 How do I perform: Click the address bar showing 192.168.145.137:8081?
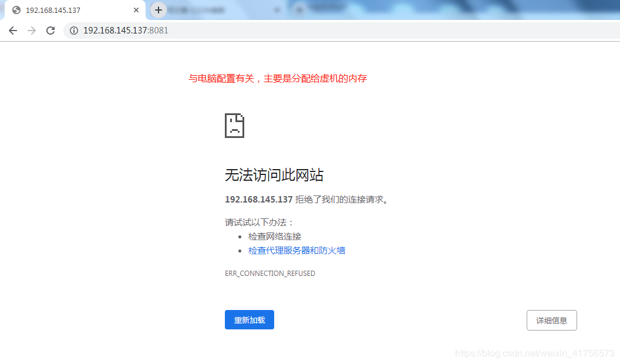pos(126,30)
